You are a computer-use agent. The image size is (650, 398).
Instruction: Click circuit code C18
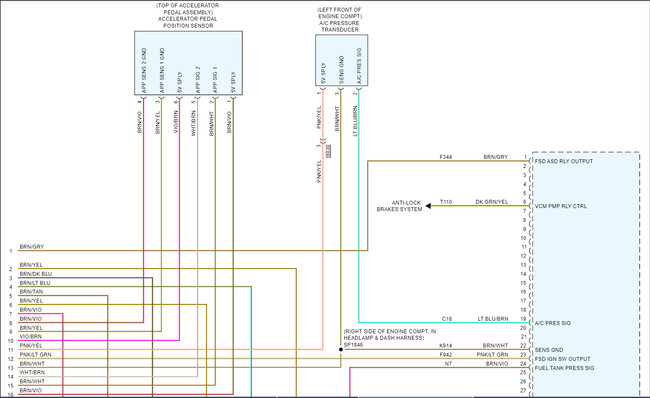pos(446,319)
